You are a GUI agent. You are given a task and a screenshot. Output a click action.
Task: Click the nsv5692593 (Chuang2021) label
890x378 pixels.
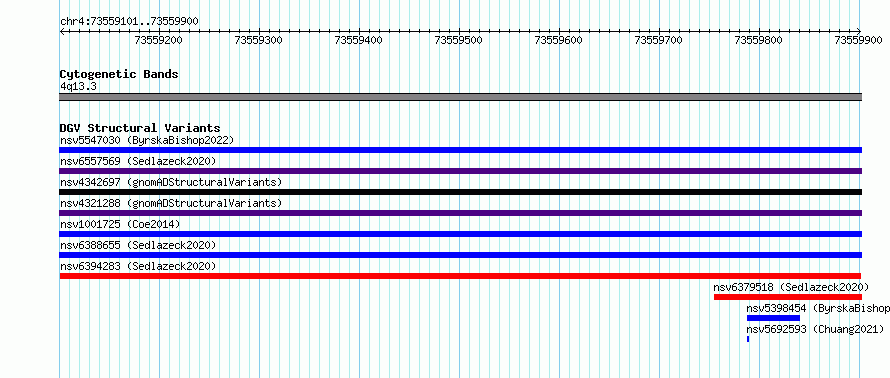(x=815, y=329)
